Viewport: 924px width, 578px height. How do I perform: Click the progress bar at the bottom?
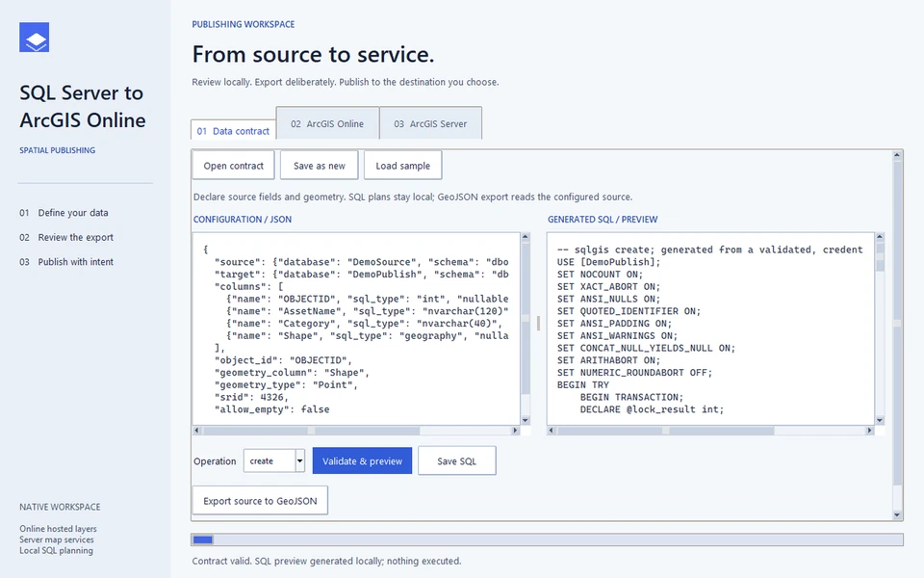point(547,539)
